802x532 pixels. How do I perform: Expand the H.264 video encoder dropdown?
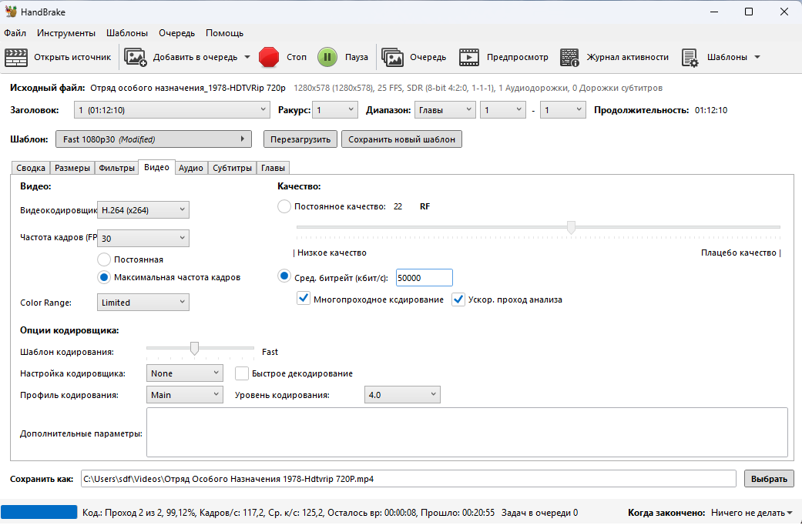[x=143, y=209]
